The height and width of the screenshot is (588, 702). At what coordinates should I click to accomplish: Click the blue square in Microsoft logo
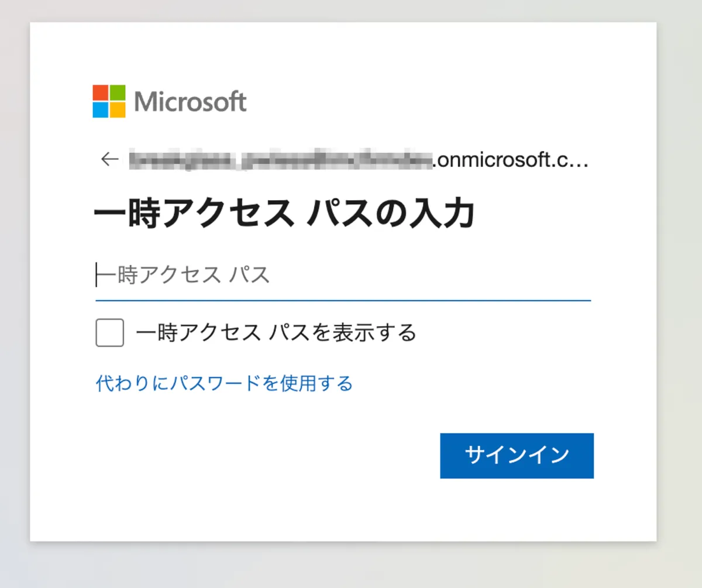point(100,110)
